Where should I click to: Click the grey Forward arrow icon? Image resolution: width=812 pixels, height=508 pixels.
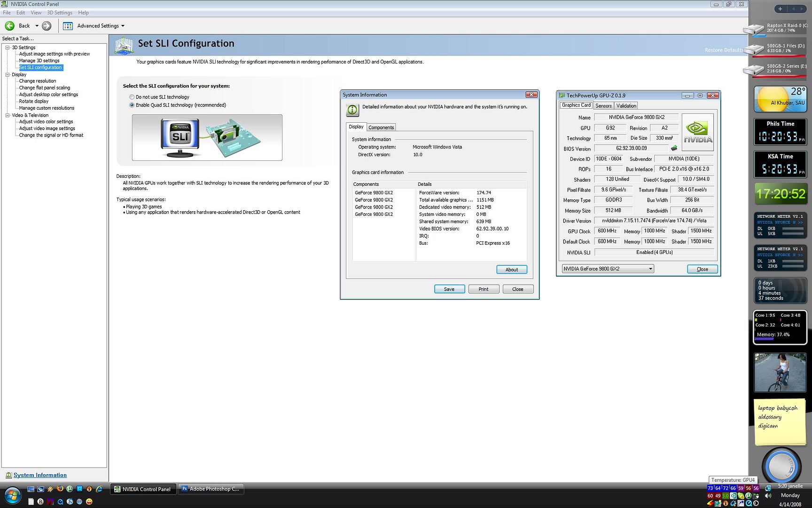(47, 26)
